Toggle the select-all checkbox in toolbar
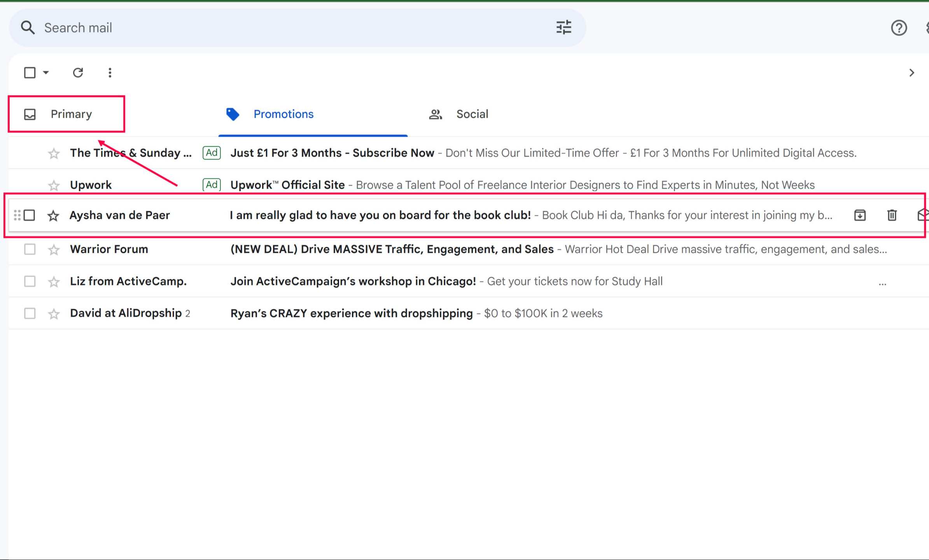The image size is (929, 560). click(30, 73)
